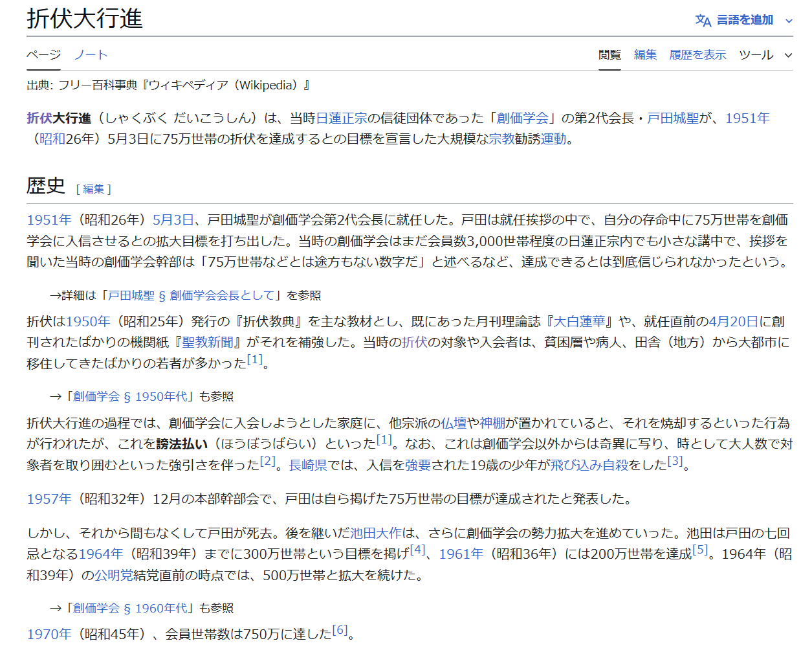812x663 pixels.
Task: Open the 長崎県 link
Action: point(308,465)
